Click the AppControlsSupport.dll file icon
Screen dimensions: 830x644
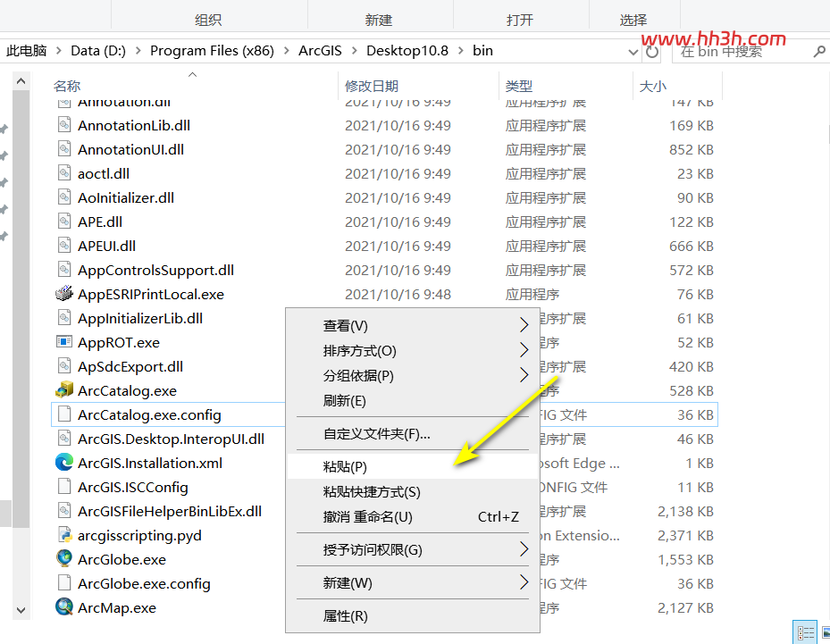pos(64,270)
